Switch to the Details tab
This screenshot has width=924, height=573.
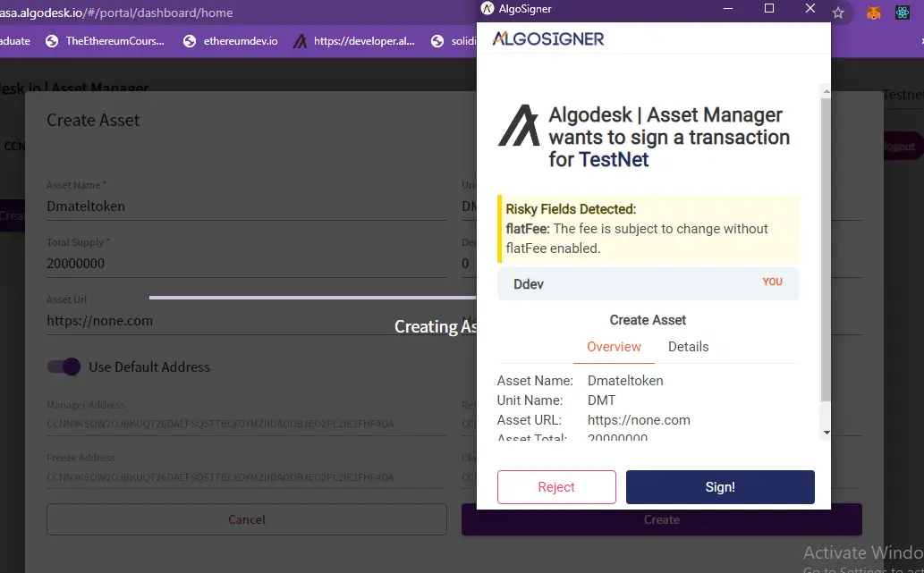[688, 347]
